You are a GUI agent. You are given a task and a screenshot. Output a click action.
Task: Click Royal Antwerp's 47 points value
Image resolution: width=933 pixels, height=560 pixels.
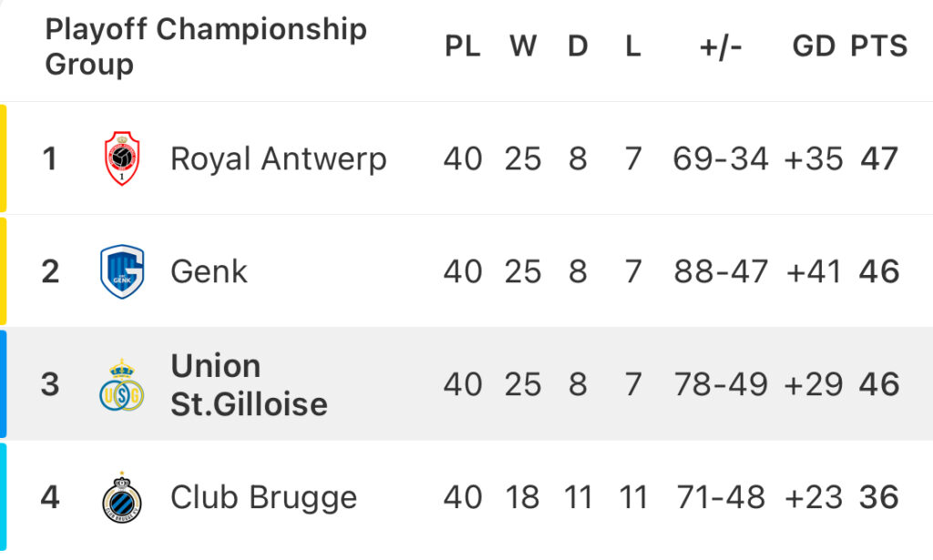coord(879,159)
